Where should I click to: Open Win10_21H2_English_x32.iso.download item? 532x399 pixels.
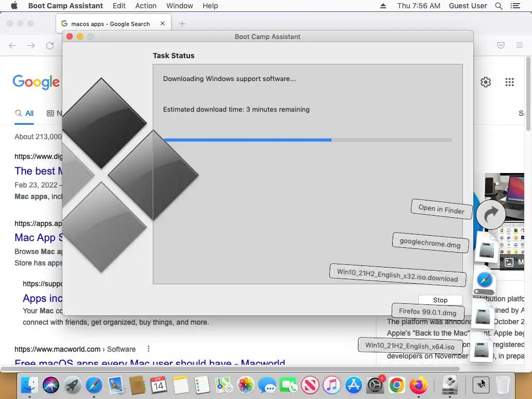pyautogui.click(x=397, y=275)
